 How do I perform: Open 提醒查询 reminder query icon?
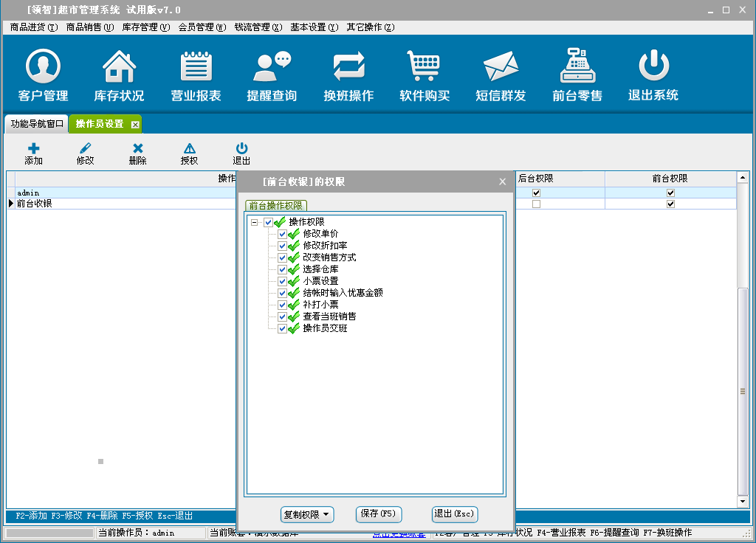coord(272,75)
